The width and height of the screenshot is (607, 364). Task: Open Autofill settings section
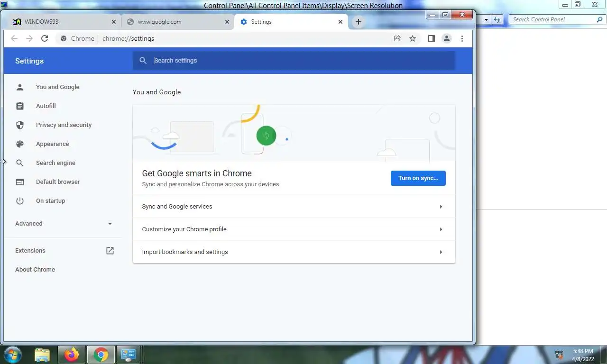pos(46,106)
